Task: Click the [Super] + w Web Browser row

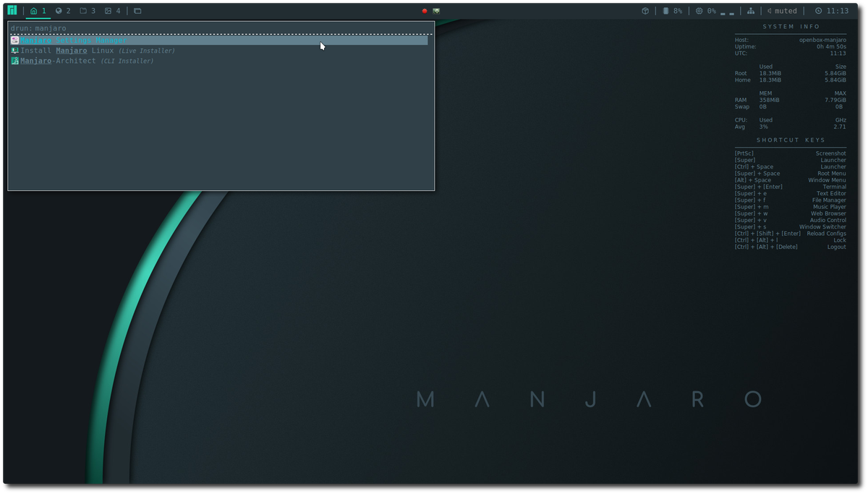Action: pyautogui.click(x=790, y=213)
